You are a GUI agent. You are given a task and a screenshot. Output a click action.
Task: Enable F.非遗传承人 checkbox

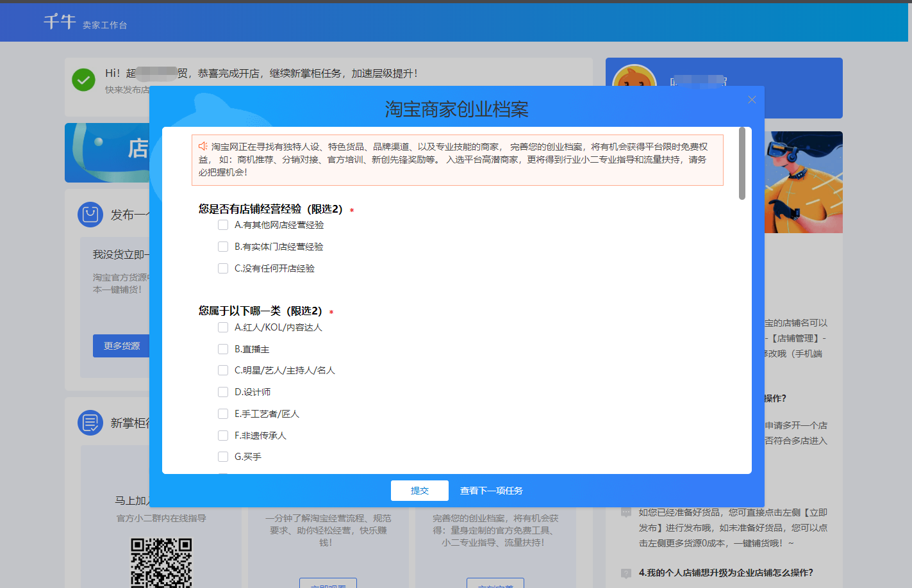[223, 436]
